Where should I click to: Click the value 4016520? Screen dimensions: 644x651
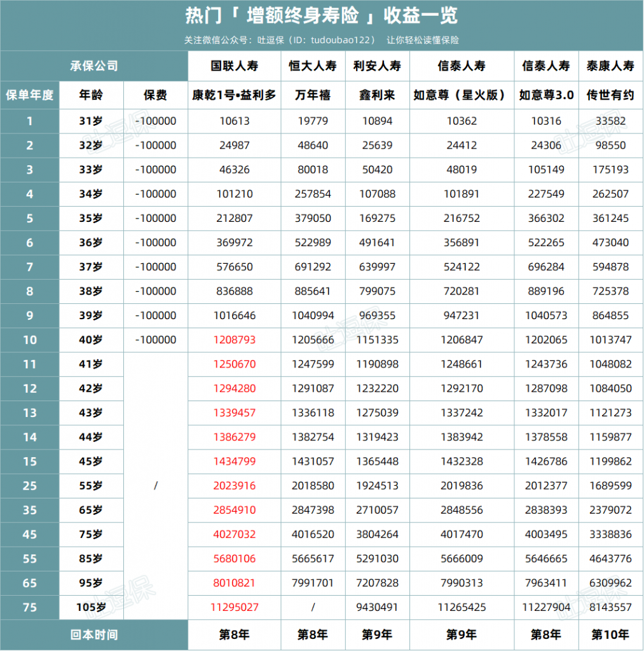313,534
